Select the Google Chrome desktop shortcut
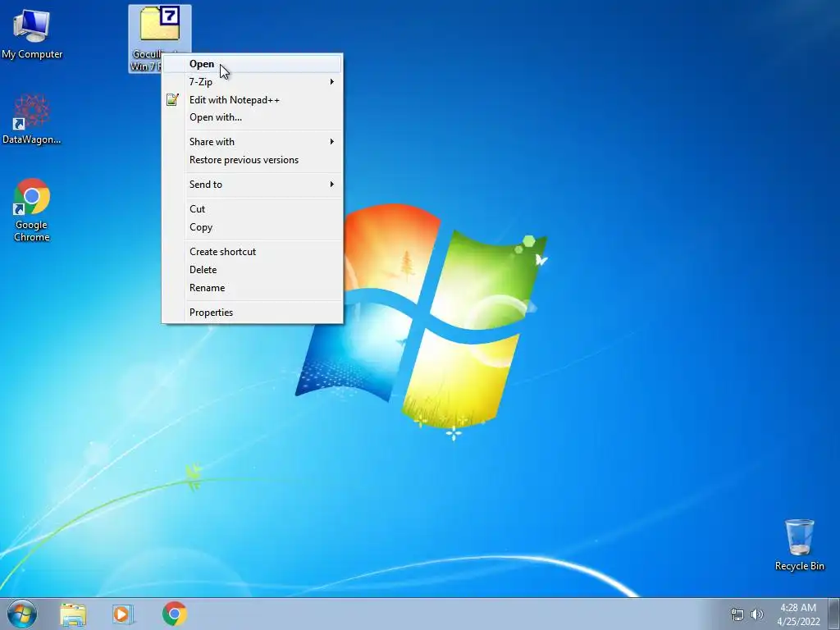The image size is (840, 630). click(x=32, y=209)
